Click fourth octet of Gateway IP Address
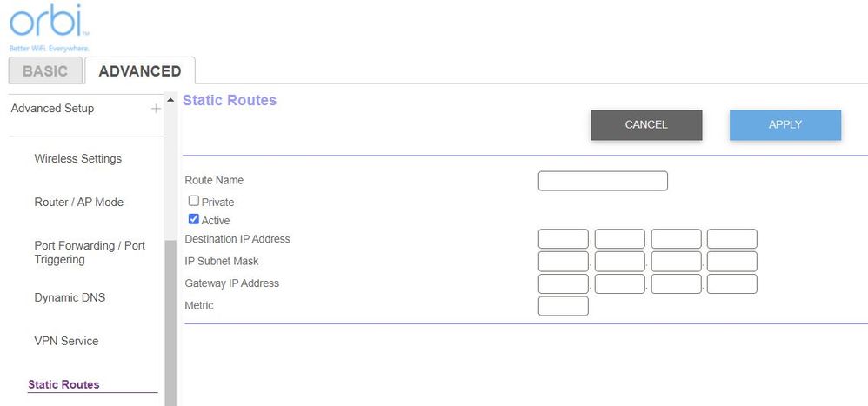Image resolution: width=868 pixels, height=406 pixels. click(731, 283)
